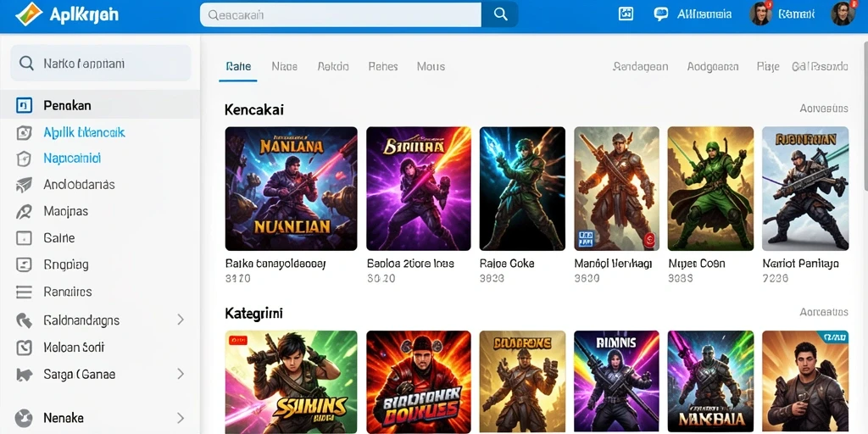The width and height of the screenshot is (868, 434).
Task: Click the Baoloa 2üore lnas title
Action: pos(410,264)
